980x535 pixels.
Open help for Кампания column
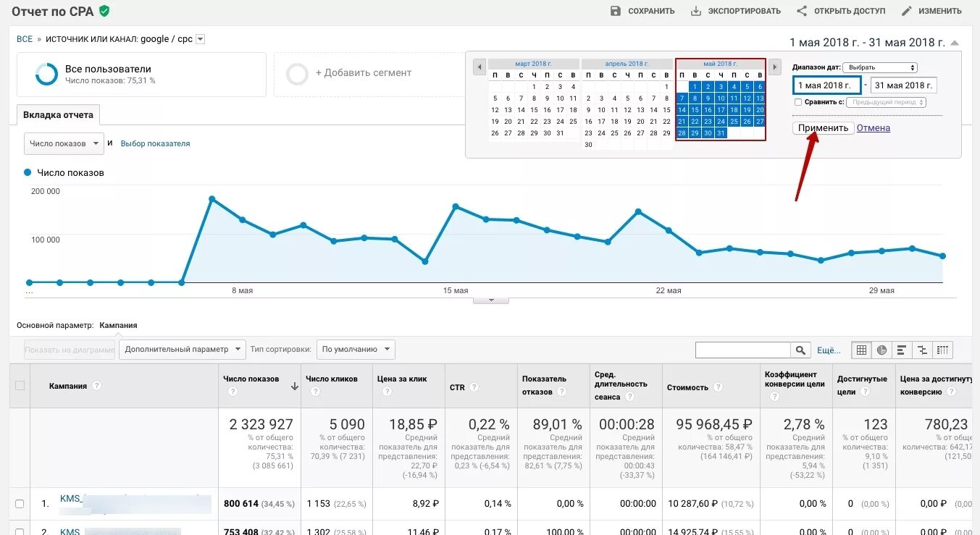96,386
